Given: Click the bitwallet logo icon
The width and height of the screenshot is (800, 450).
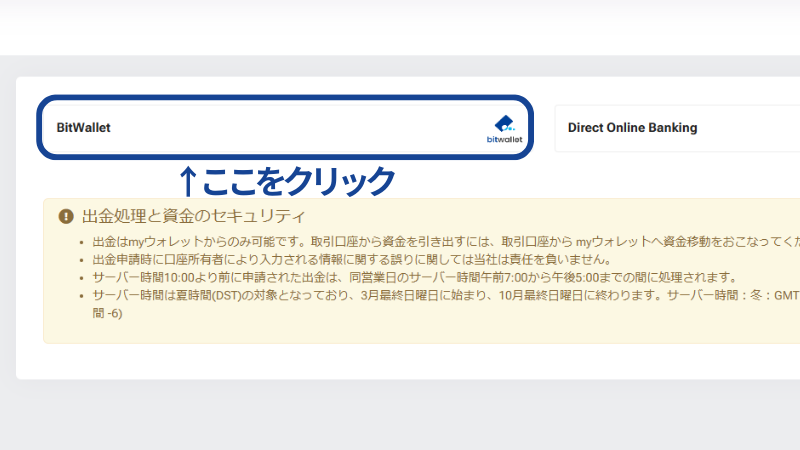Looking at the screenshot, I should click(x=503, y=129).
